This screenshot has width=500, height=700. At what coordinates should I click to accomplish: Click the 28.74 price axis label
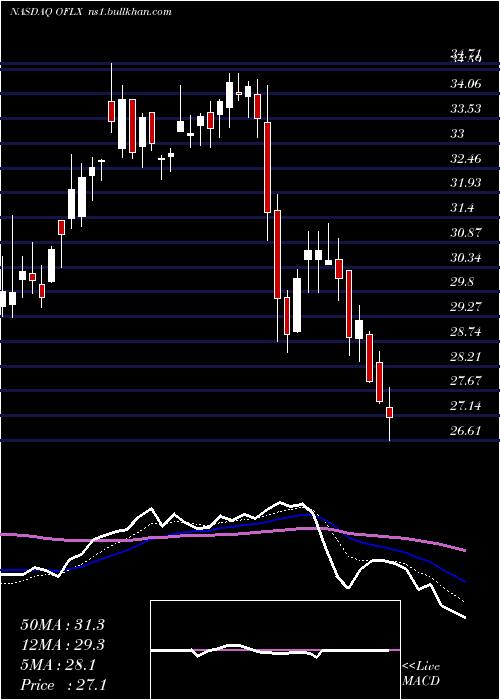point(466,332)
